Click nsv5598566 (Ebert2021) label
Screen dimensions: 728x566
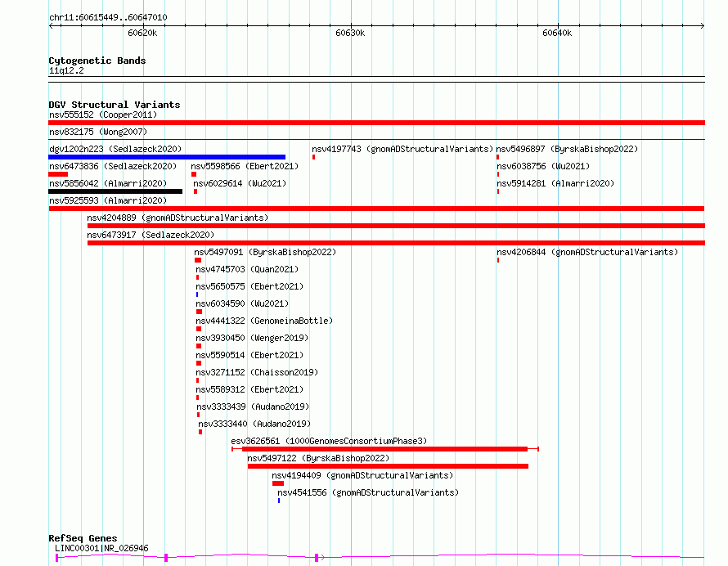coord(245,166)
